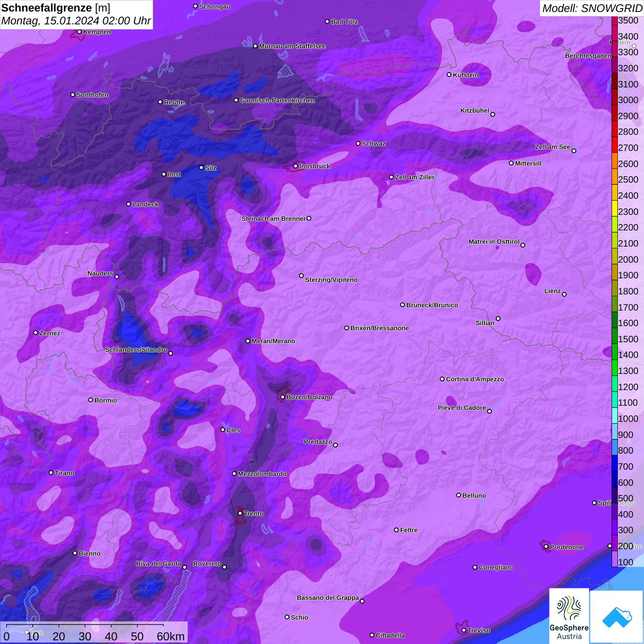Click the distance scale bar line
The height and width of the screenshot is (644, 644).
pos(85,625)
